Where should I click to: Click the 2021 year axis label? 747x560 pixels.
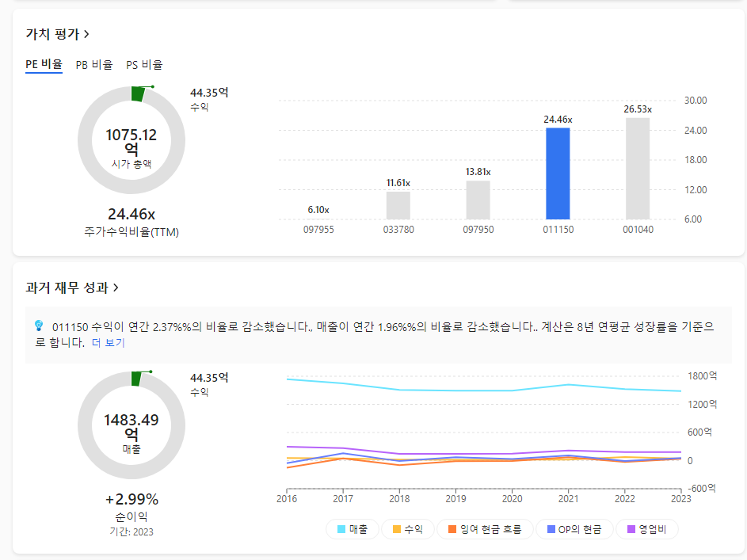[568, 498]
